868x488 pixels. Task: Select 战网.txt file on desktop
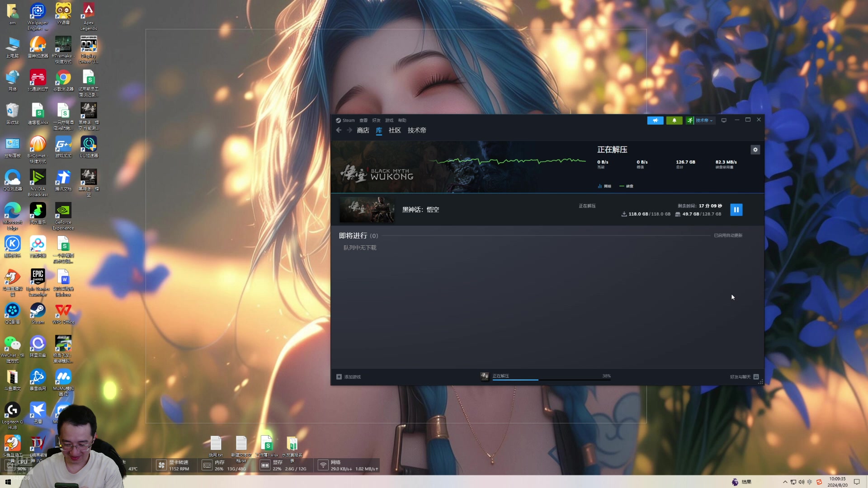[x=216, y=447]
